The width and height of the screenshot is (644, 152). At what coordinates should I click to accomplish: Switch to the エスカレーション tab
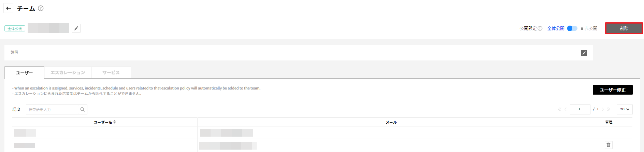pos(68,73)
